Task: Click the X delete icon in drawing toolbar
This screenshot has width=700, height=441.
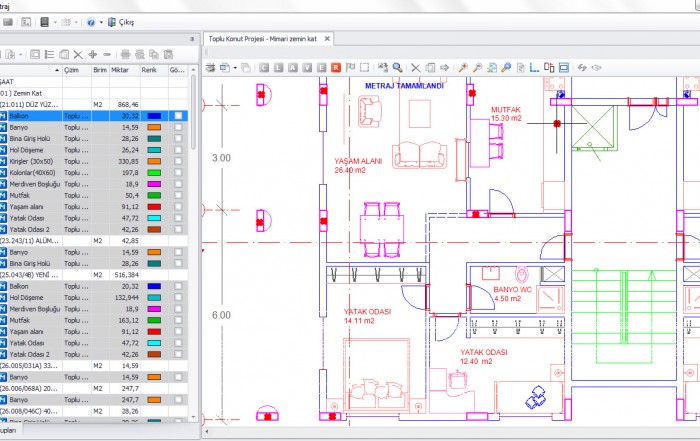Action: point(417,68)
